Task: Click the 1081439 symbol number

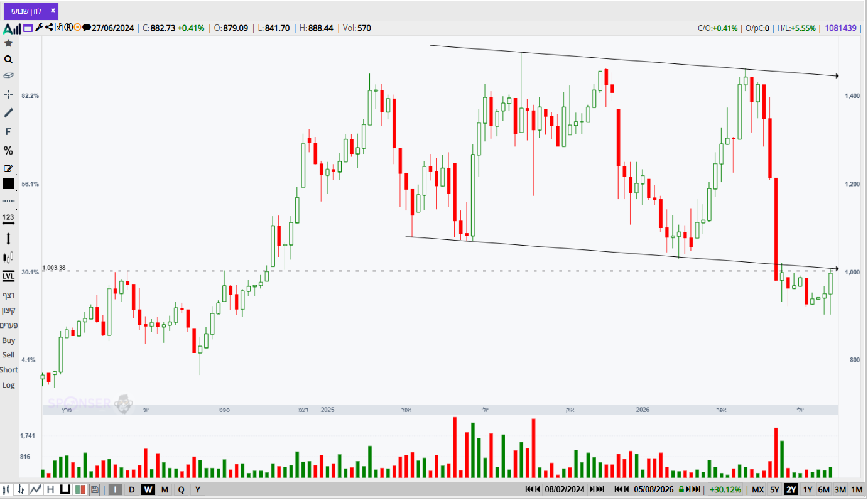Action: click(x=842, y=28)
